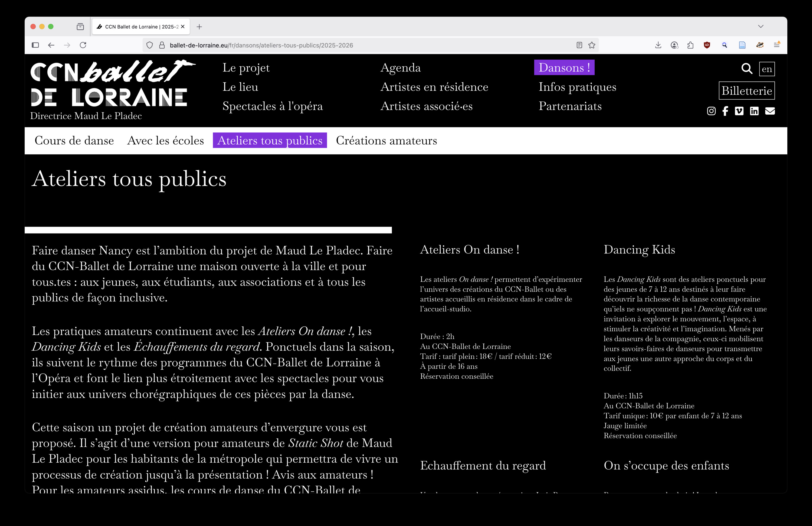
Task: Toggle reader view icon in address bar
Action: [579, 45]
